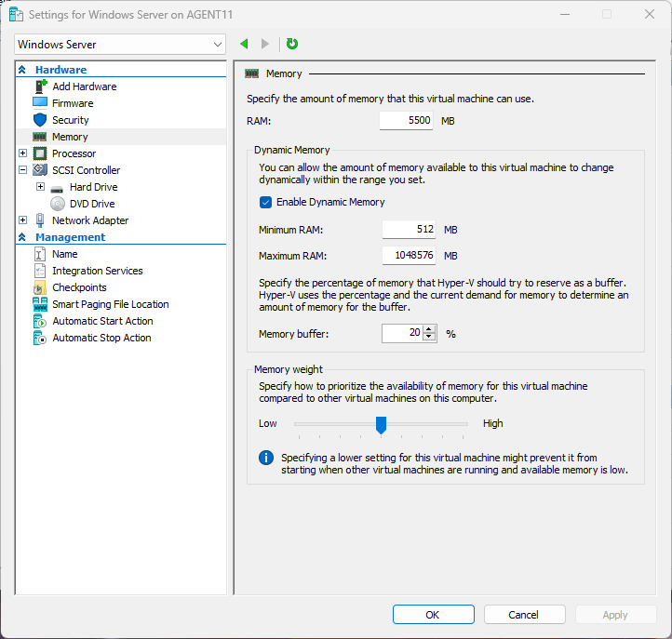Click the OK button
Screen dimensions: 672x639
pyautogui.click(x=433, y=614)
